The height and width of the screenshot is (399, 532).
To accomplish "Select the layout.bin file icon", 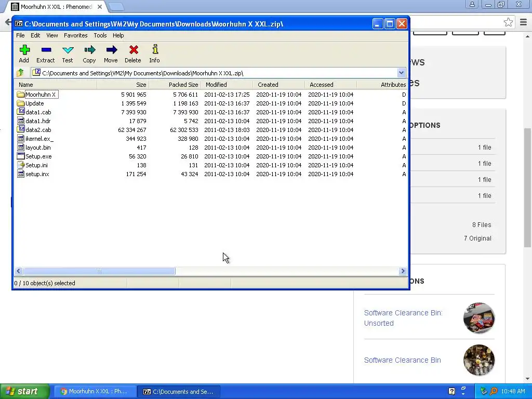I will (x=20, y=147).
